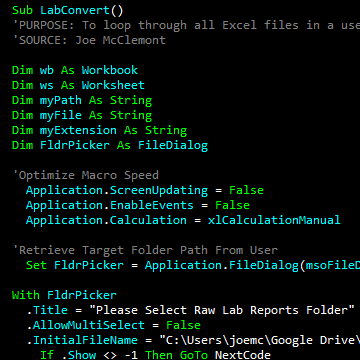Click Retrieve Target Folder Path comment
The width and height of the screenshot is (360, 360).
[145, 250]
